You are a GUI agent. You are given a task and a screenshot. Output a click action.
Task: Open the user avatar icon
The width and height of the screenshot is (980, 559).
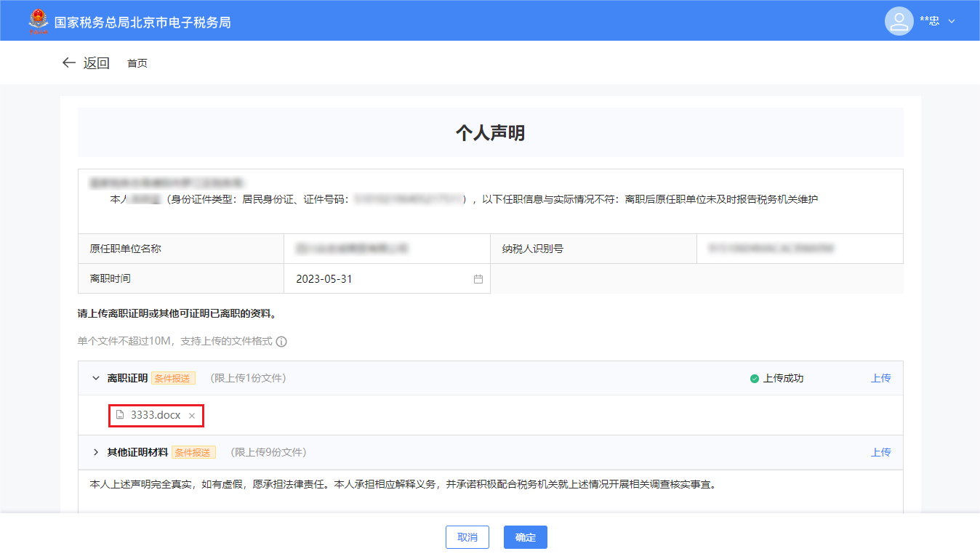point(899,21)
